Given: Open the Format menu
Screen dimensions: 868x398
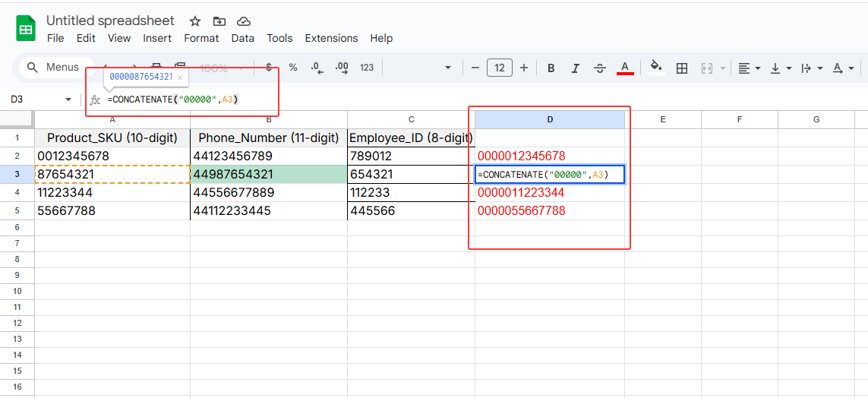Looking at the screenshot, I should pyautogui.click(x=201, y=38).
